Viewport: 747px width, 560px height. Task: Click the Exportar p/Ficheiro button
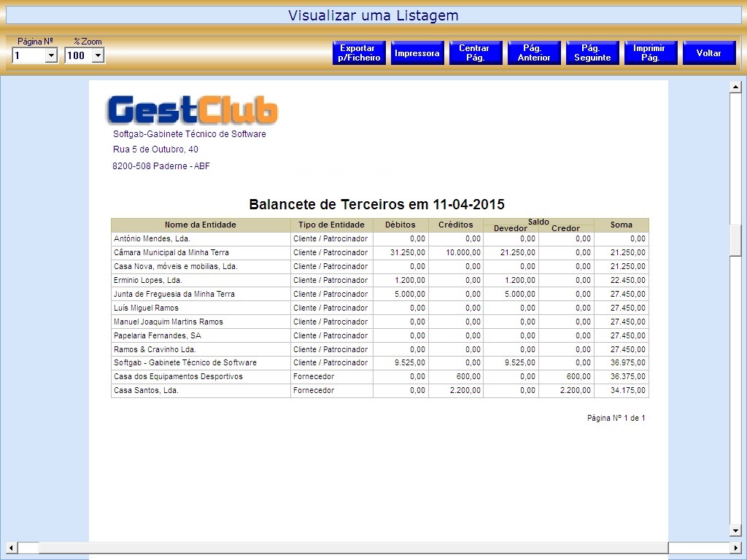359,53
